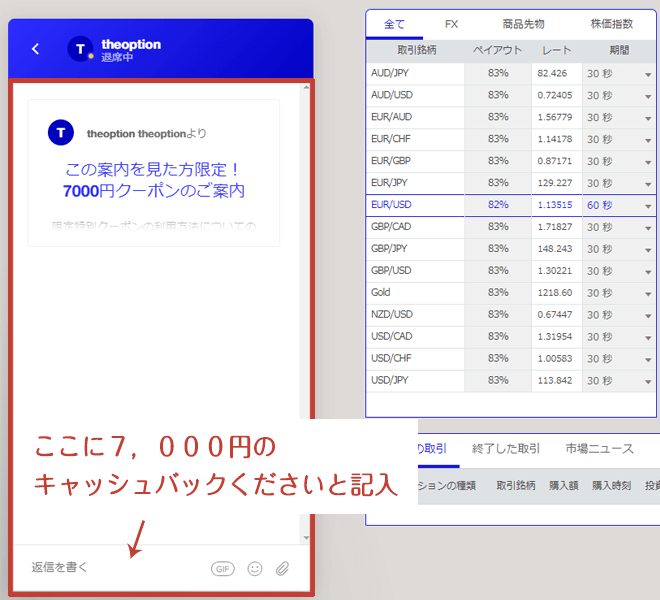This screenshot has width=660, height=600.
Task: Go back using the chat header arrow
Action: pyautogui.click(x=36, y=49)
